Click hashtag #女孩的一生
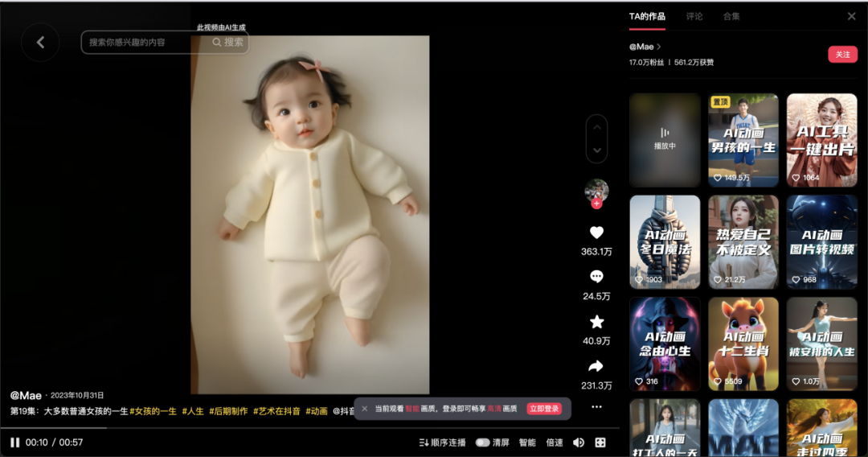 point(154,411)
